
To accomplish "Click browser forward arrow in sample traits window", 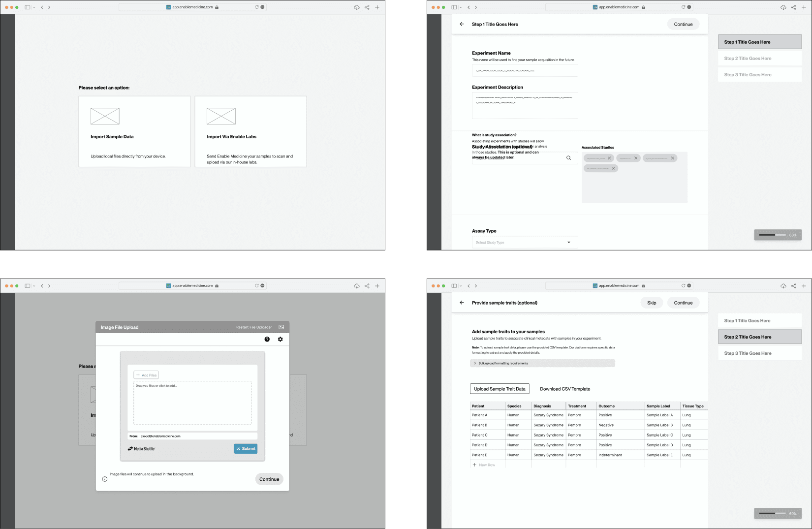I will click(x=476, y=286).
